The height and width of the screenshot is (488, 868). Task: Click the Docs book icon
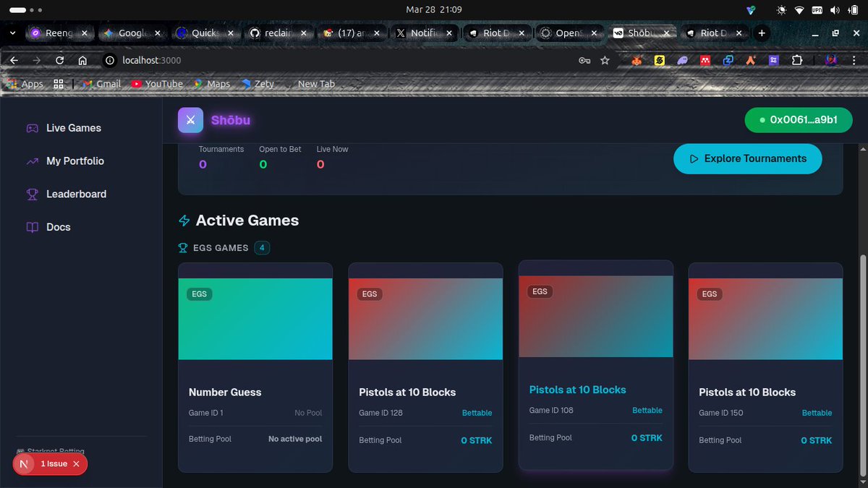tap(32, 227)
